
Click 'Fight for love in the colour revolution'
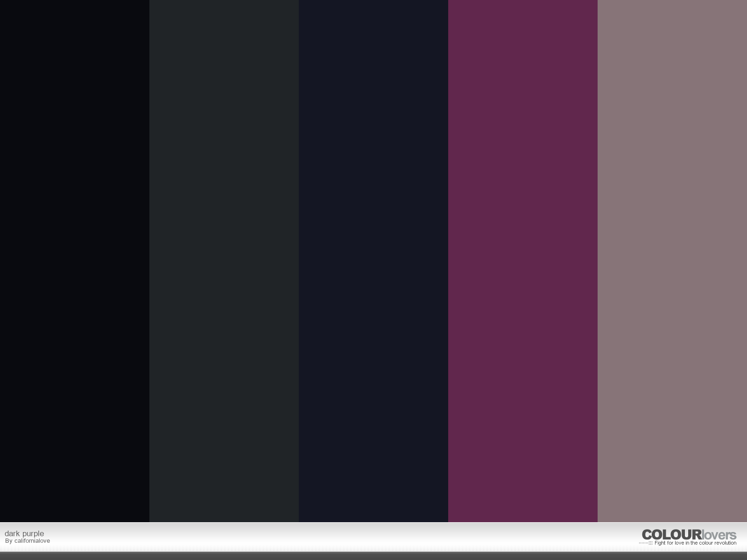[x=695, y=543]
